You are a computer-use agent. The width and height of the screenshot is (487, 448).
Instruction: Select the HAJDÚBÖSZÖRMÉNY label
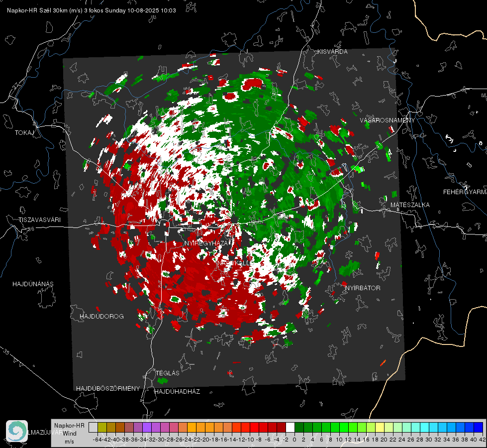coord(108,389)
